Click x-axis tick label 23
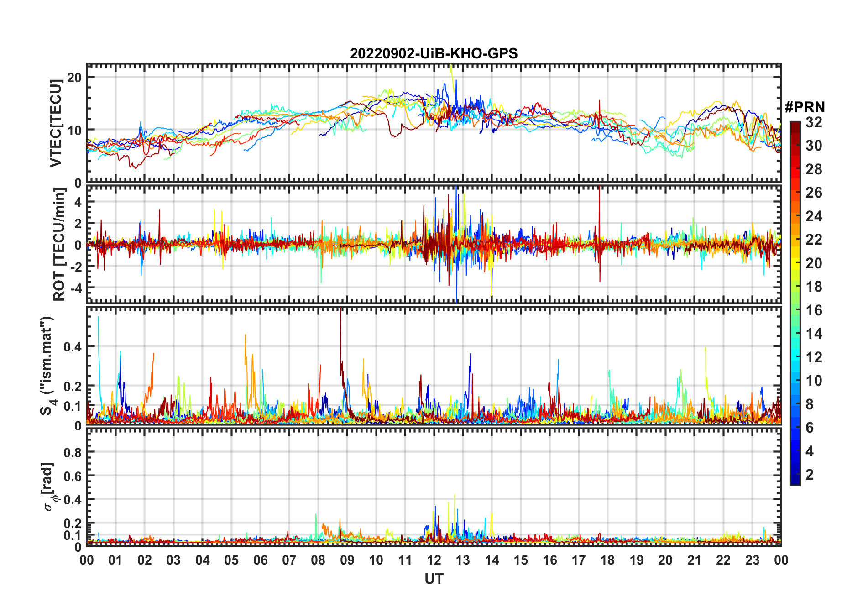Screen dimensions: 868x607 [x=752, y=560]
